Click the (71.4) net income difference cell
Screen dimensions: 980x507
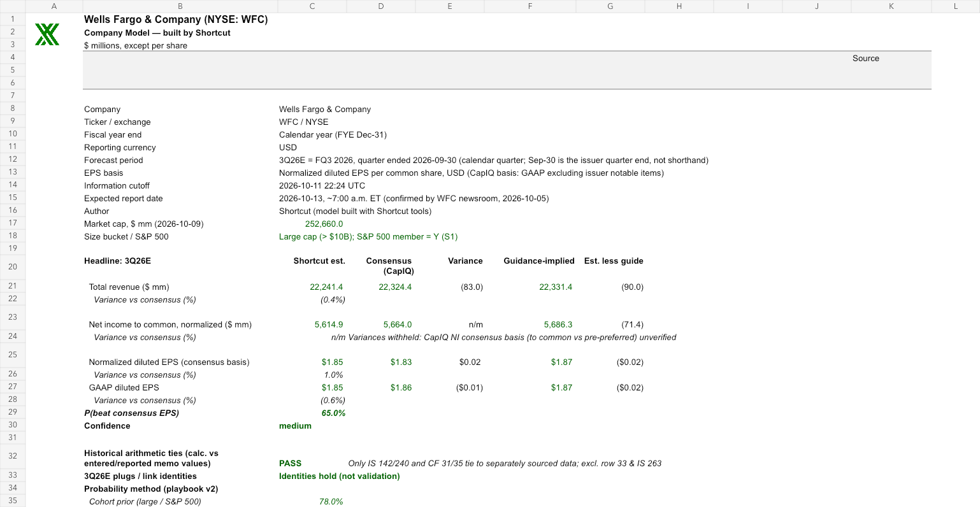633,324
